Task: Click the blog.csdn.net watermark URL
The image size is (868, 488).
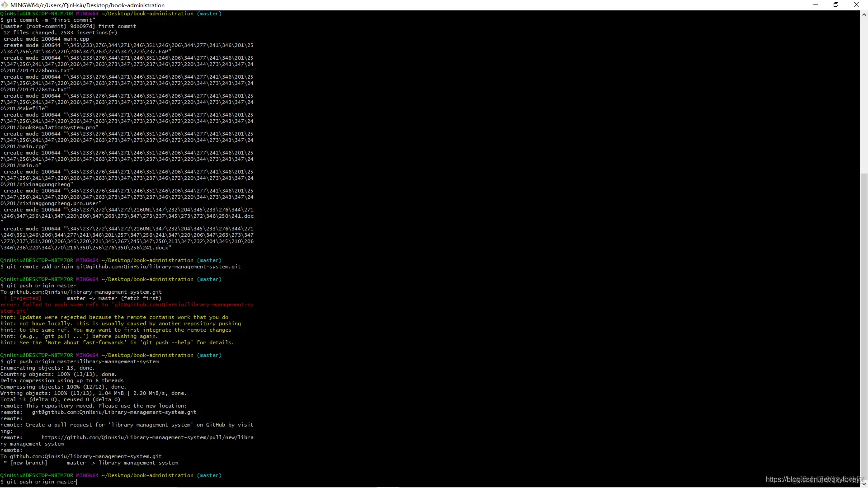Action: pos(814,479)
